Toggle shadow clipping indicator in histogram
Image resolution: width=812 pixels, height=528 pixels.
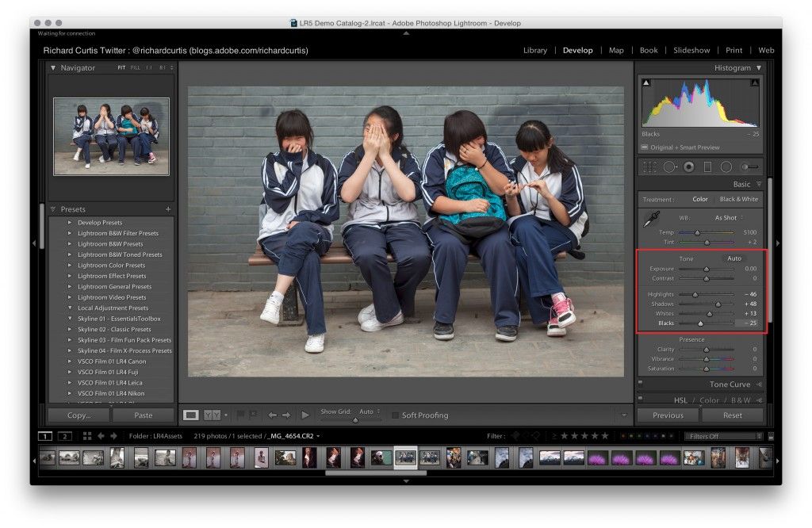(645, 82)
